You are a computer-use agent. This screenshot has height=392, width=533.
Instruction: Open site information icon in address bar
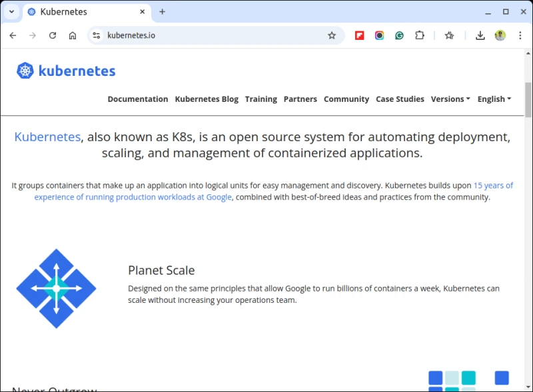pyautogui.click(x=97, y=35)
